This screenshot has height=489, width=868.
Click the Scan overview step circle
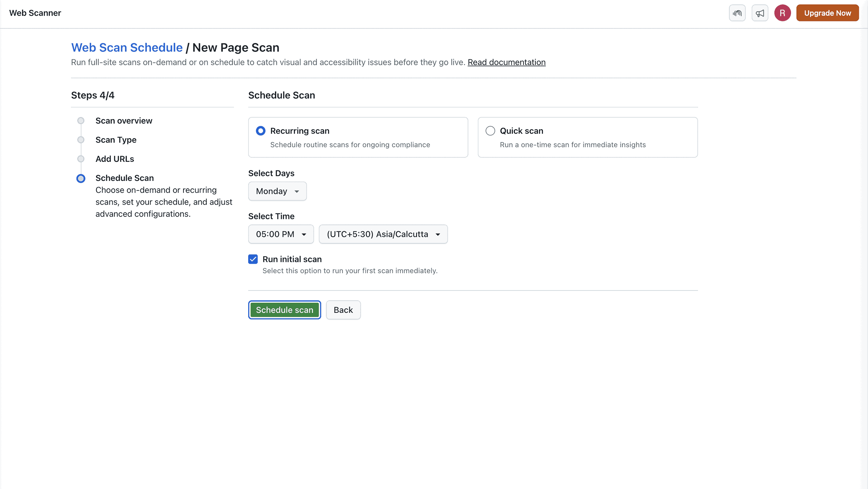(81, 121)
